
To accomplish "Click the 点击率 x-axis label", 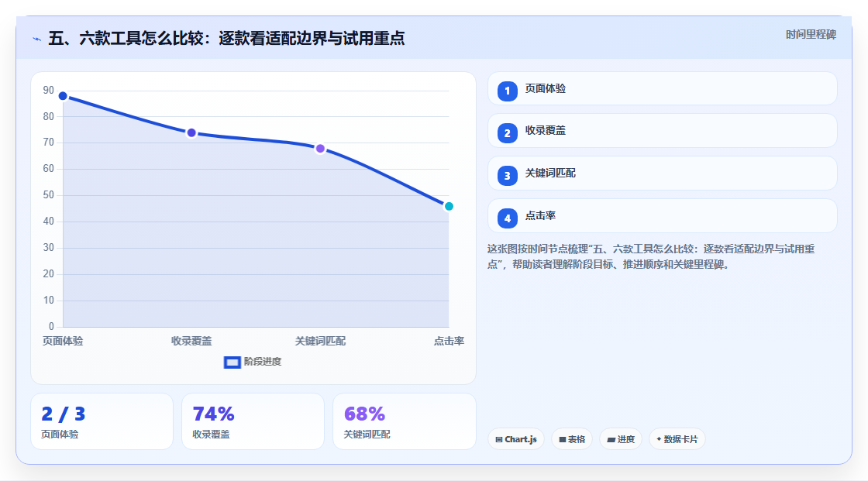I will 449,341.
